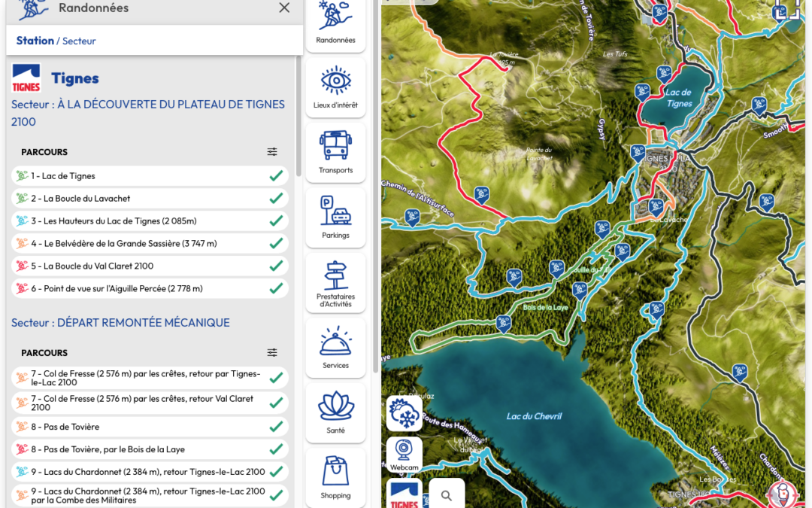Select Lacs du Chardonnet retour Tignes-le-Lac 2100
Viewport: 812px width, 508px height.
(x=150, y=472)
